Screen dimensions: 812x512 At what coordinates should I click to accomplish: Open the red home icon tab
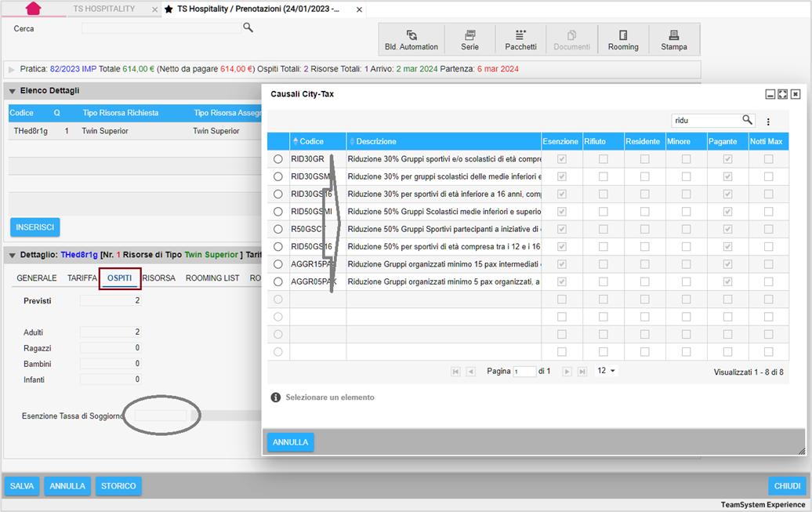(x=33, y=9)
